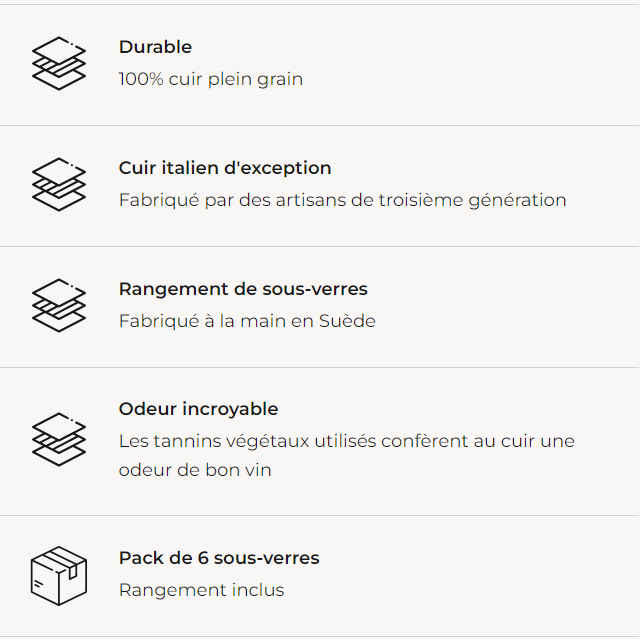
Task: Click the odeur de bon vin line
Action: [195, 470]
